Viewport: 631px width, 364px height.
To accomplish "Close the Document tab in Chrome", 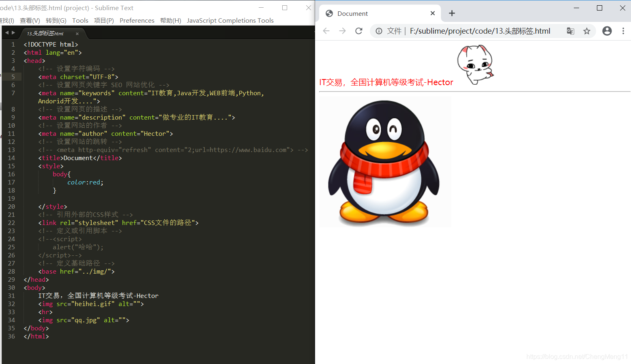I will click(x=433, y=13).
